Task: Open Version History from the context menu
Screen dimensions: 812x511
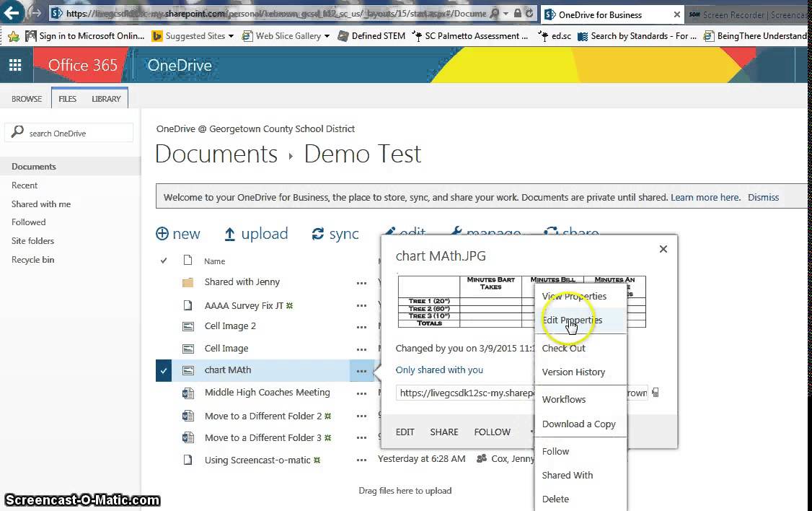Action: tap(573, 372)
